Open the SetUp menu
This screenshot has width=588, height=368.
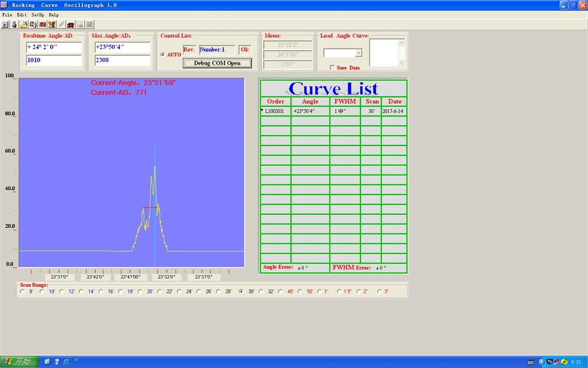(37, 14)
